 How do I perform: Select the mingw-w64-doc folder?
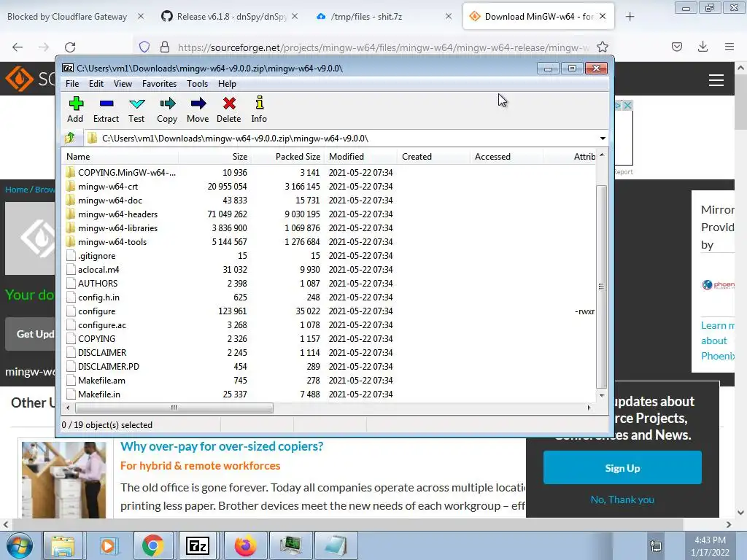click(110, 201)
